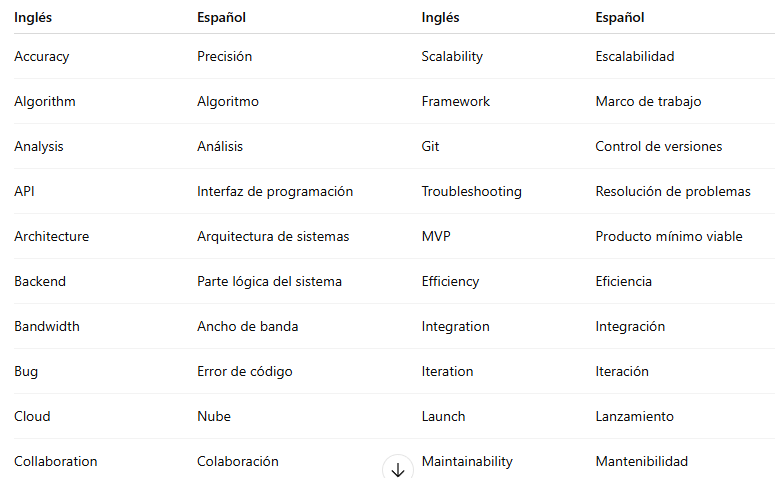Click the Lanzamiento translation
Viewport: 775px width, 478px height.
pos(635,416)
